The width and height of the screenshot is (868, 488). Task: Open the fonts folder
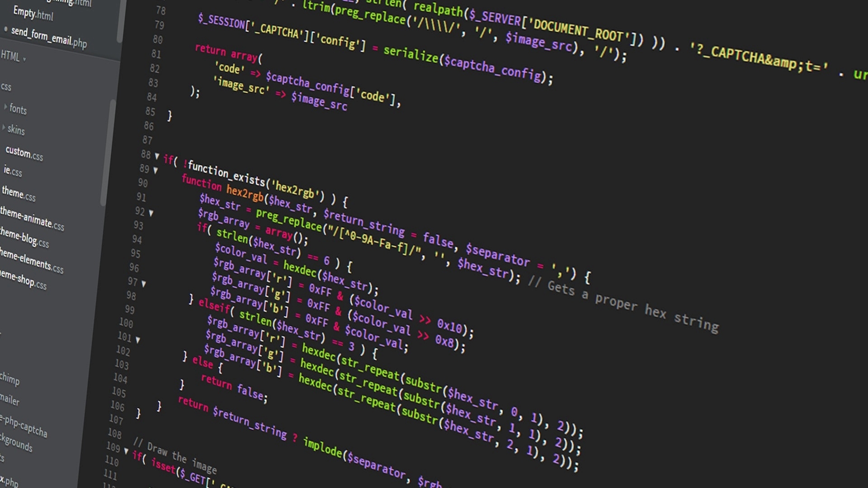(x=16, y=108)
